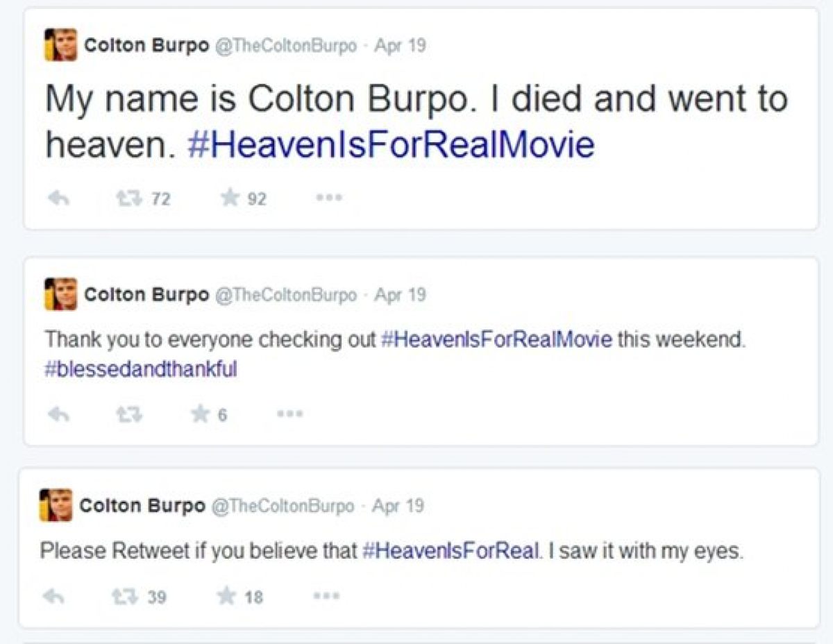This screenshot has width=833, height=644.
Task: Open the @TheColtonBurpo handle on the third tweet
Action: pos(283,505)
